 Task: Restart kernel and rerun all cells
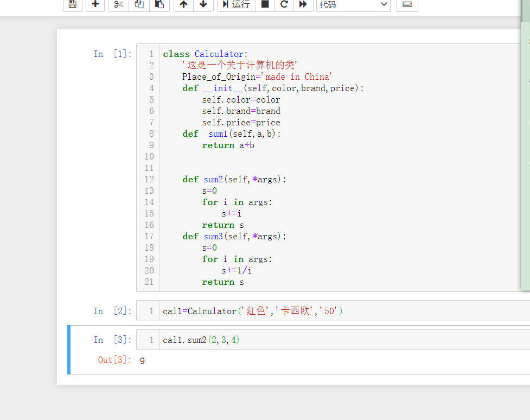tap(303, 4)
